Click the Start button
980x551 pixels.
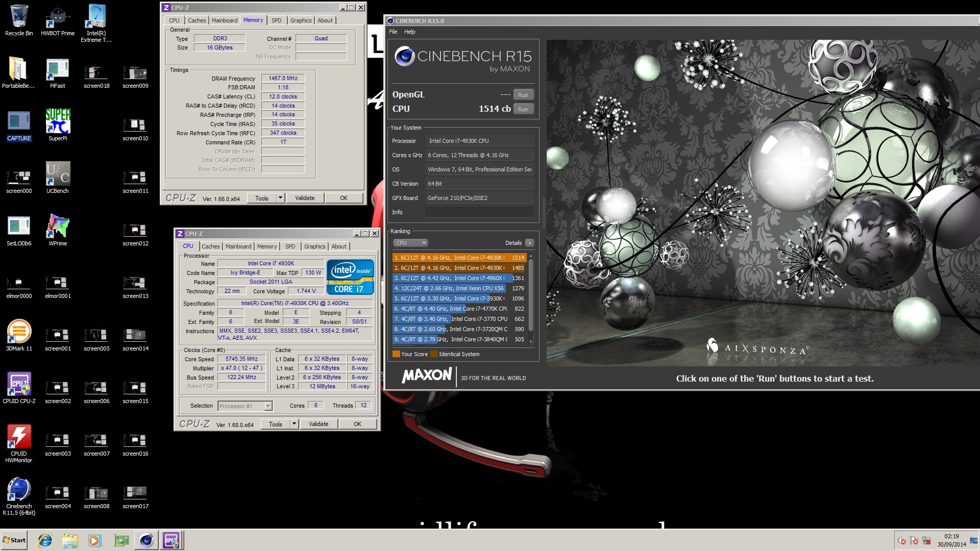(14, 540)
